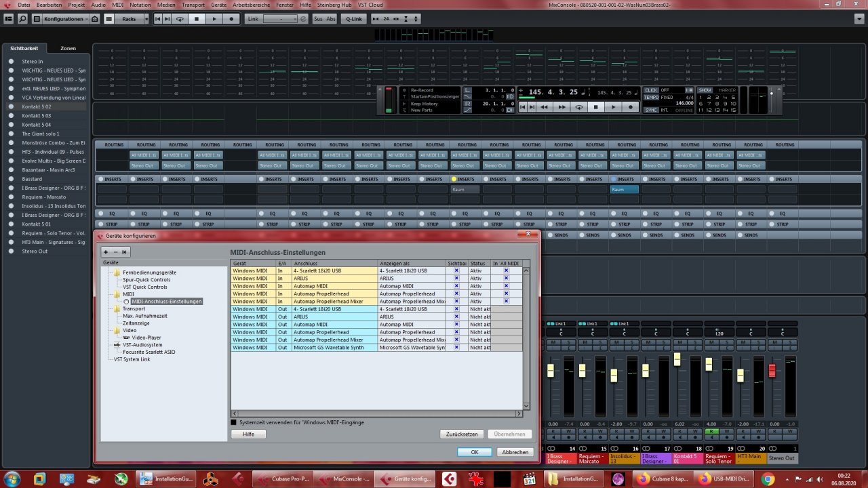Viewport: 868px width, 488px height.
Task: Click the record button in the transport panel
Action: click(x=630, y=106)
